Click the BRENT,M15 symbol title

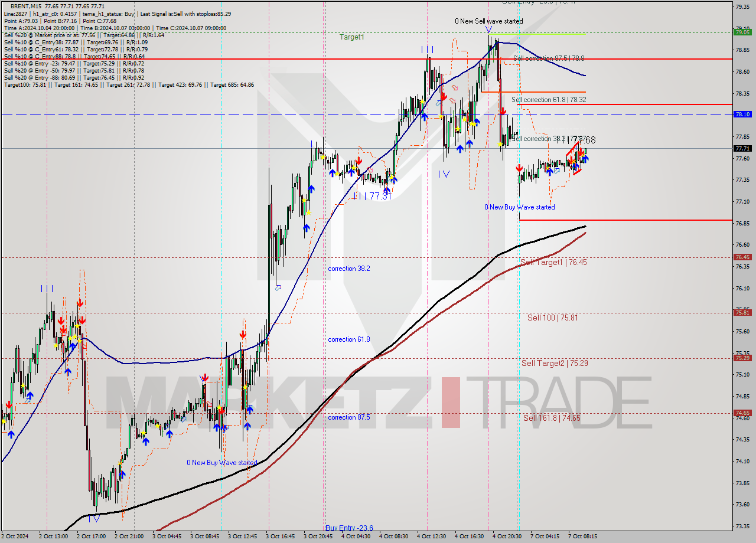click(27, 6)
